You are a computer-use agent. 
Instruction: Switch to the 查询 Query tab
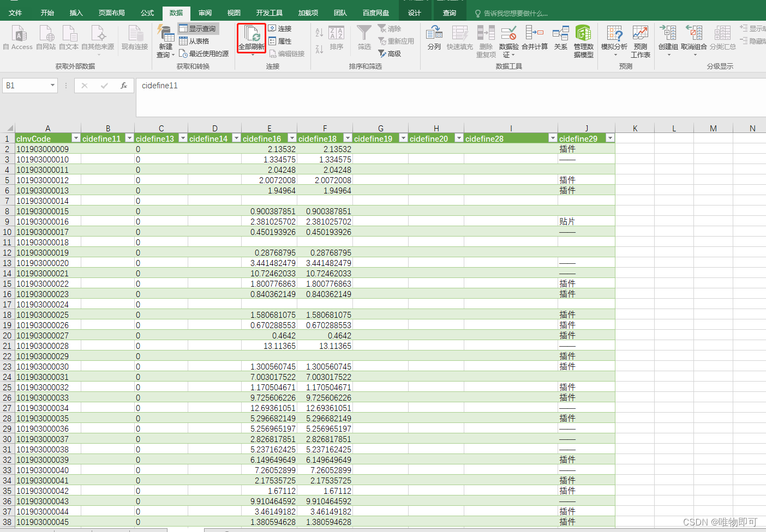(x=450, y=13)
